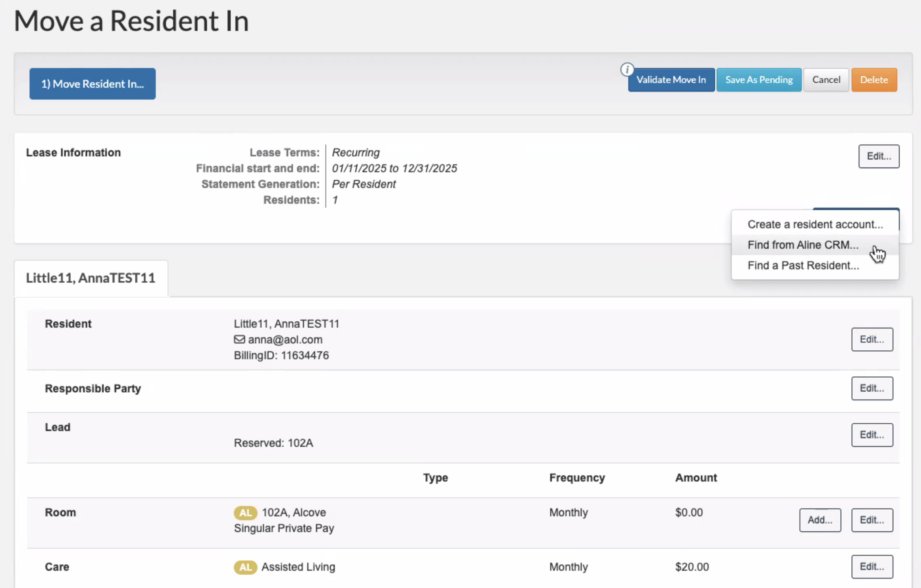Click Add... in the Room row
Screen dimensions: 921x588
tap(820, 520)
